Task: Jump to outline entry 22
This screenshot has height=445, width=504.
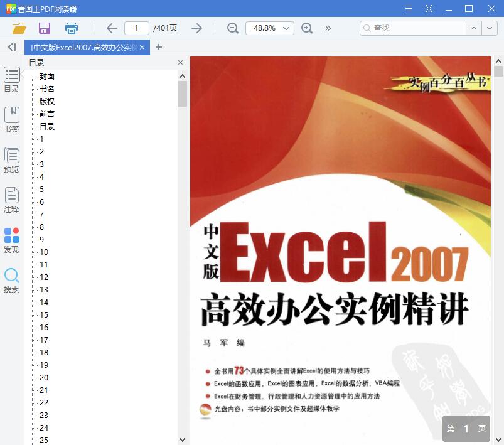Action: (44, 402)
